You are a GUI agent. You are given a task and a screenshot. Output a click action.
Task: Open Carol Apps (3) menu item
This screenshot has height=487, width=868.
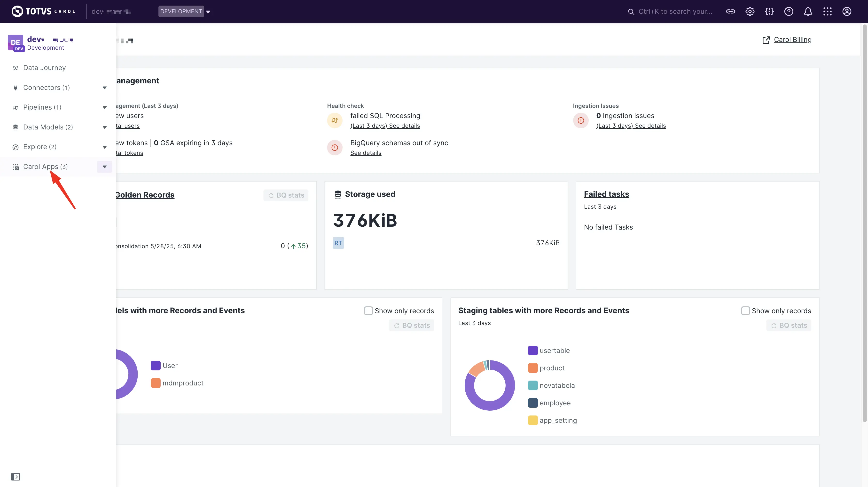click(46, 167)
